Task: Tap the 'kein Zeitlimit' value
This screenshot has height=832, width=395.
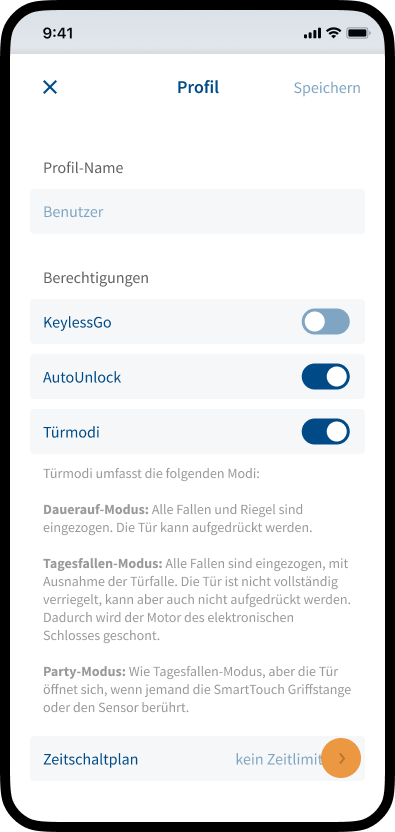Action: click(x=279, y=759)
